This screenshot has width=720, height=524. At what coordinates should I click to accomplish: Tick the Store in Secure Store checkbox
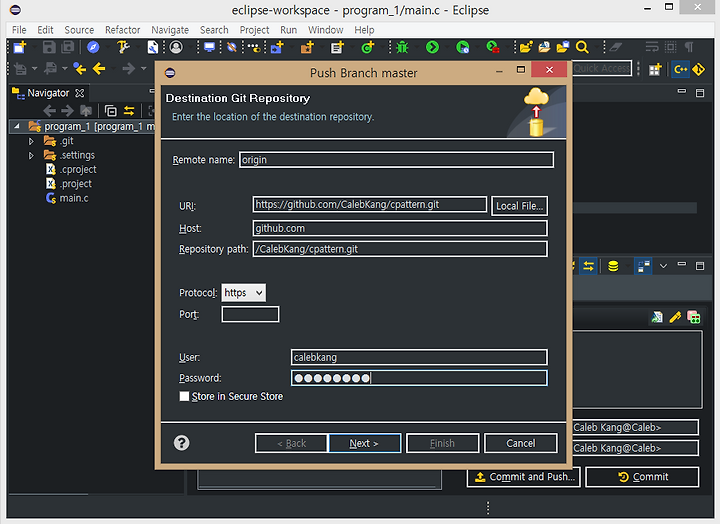[x=184, y=396]
